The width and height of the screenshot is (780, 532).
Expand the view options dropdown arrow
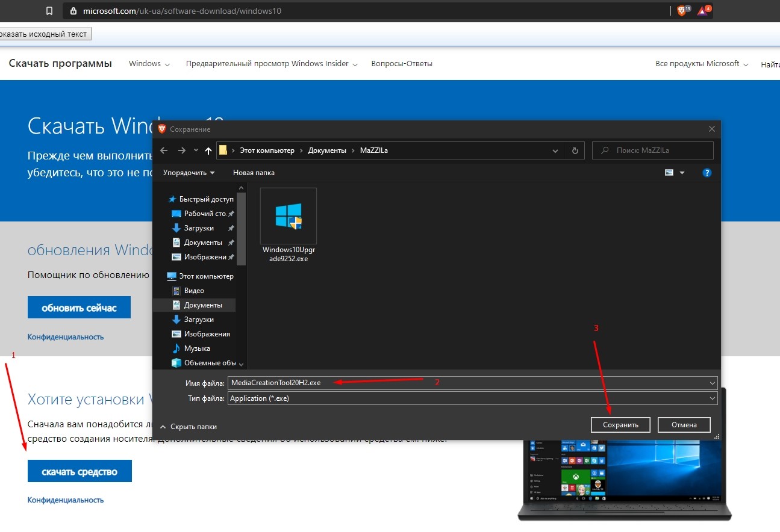click(x=682, y=173)
